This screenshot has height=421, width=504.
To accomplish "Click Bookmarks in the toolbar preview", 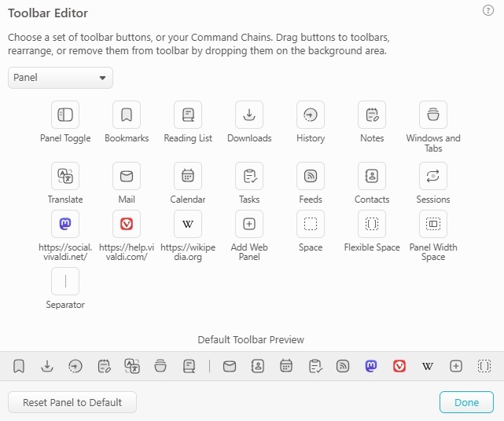I will point(19,366).
